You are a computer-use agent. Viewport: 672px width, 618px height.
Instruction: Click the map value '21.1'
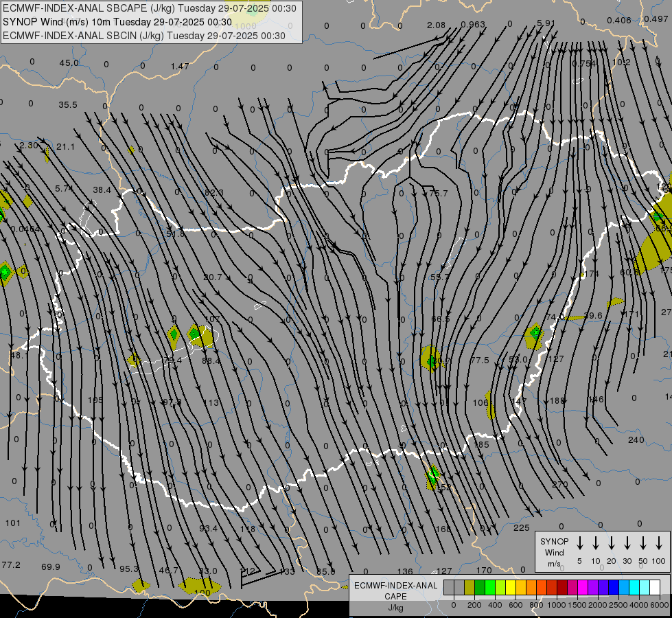tap(66, 147)
